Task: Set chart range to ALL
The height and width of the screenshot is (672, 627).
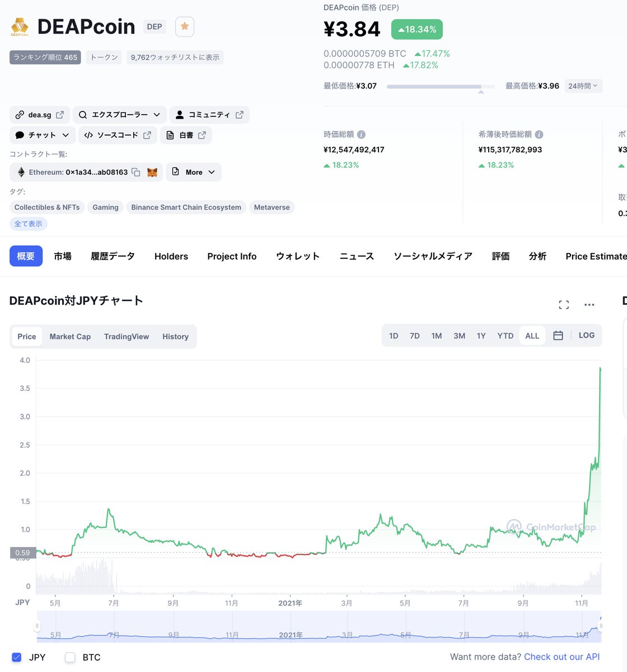Action: (x=532, y=335)
